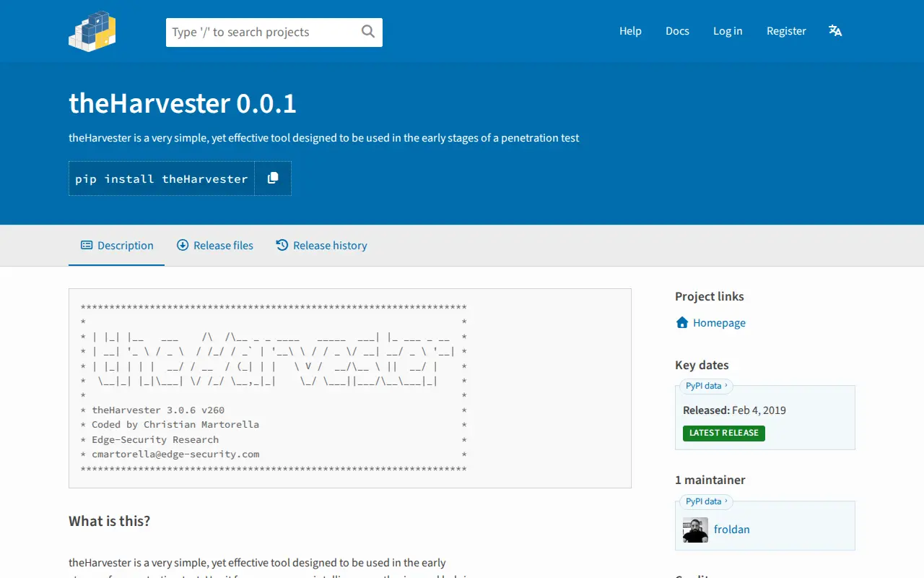This screenshot has height=578, width=924.
Task: Click the pip install theHarvester text
Action: pos(162,179)
